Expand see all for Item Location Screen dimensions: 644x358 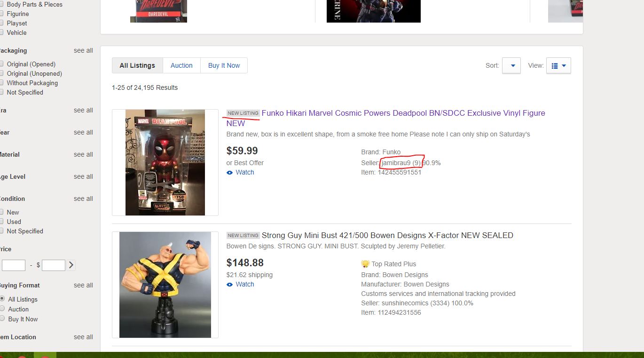(x=83, y=337)
